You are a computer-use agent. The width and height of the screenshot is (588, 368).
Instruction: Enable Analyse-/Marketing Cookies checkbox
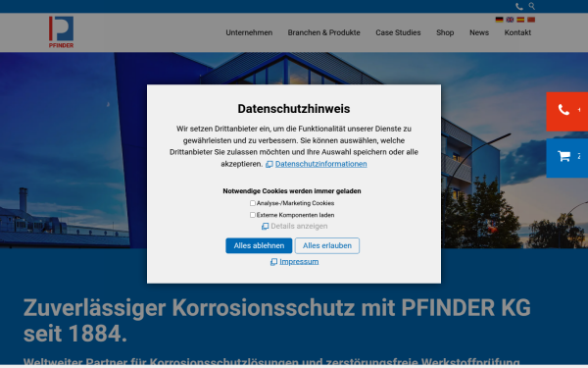click(x=253, y=203)
